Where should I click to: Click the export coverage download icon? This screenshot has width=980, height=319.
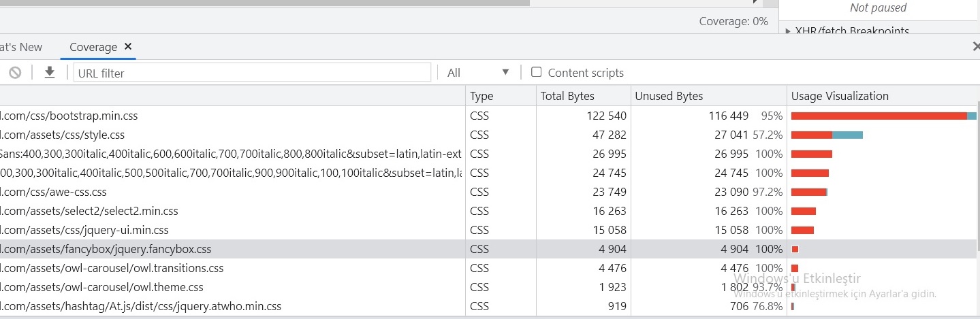pos(49,72)
